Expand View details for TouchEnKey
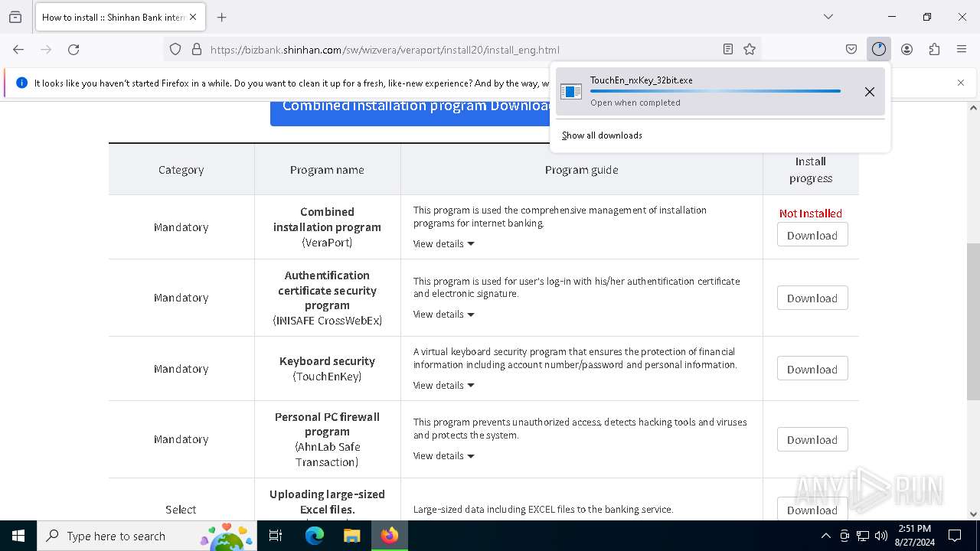 click(444, 385)
